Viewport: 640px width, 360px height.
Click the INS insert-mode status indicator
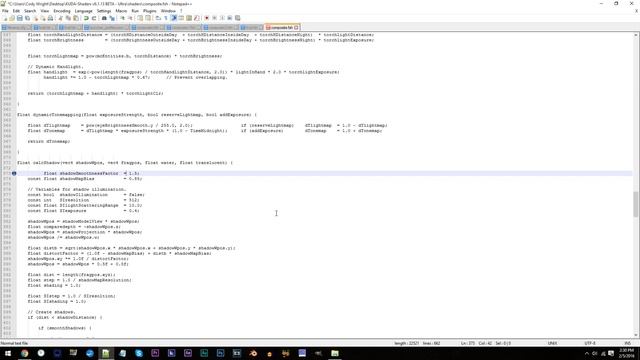coord(628,343)
